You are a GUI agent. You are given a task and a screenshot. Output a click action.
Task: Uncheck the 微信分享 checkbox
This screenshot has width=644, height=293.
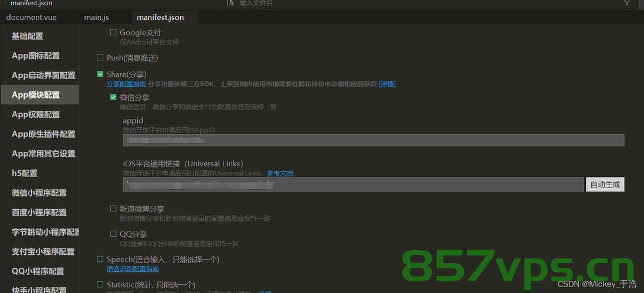[113, 98]
